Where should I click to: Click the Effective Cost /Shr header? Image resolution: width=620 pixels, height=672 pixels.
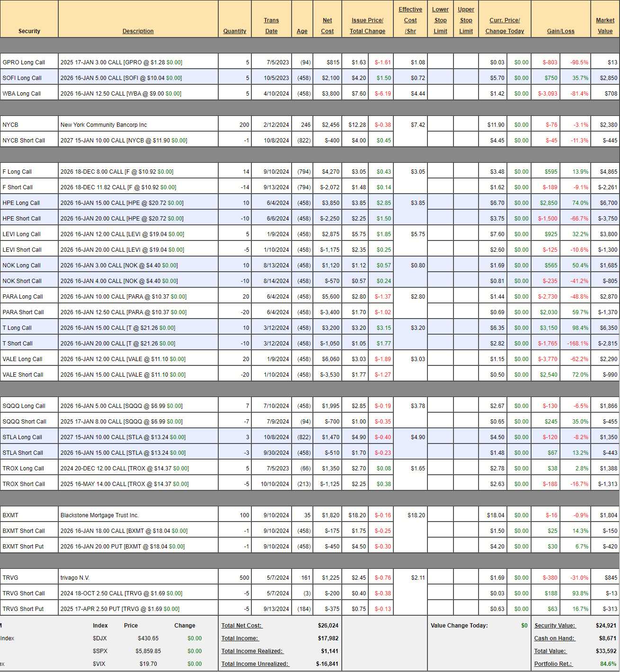pos(410,20)
